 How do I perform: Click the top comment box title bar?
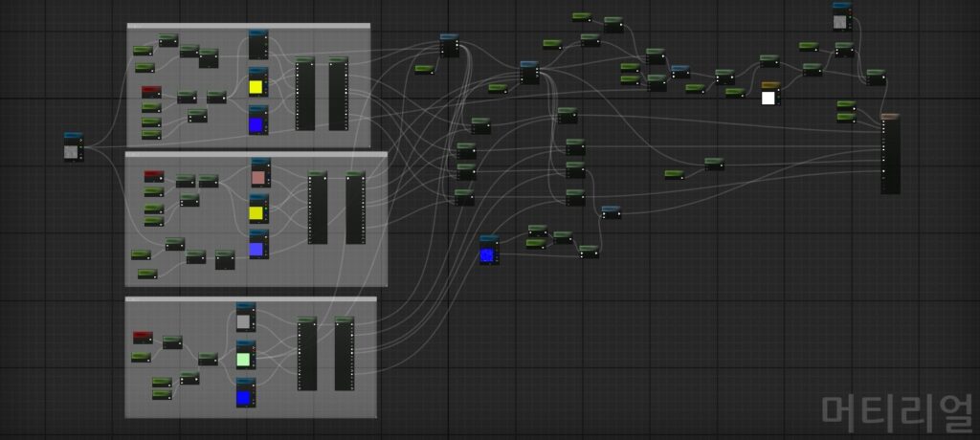click(248, 26)
